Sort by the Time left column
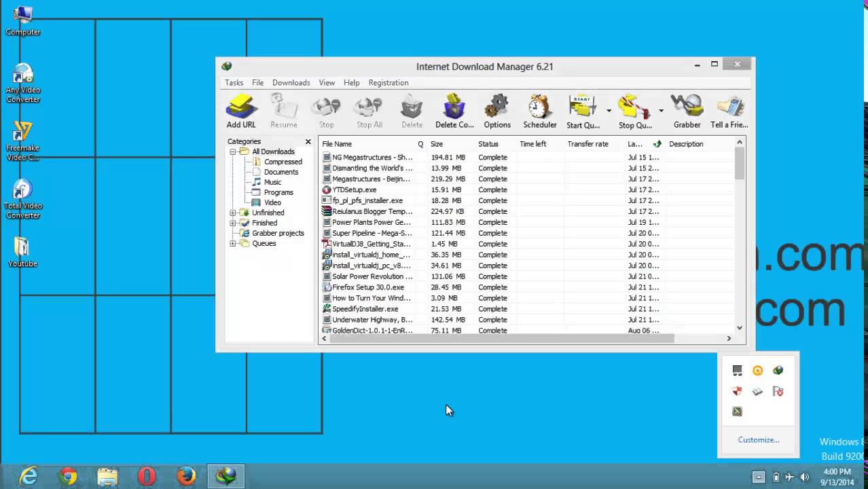This screenshot has height=489, width=868. [540, 144]
